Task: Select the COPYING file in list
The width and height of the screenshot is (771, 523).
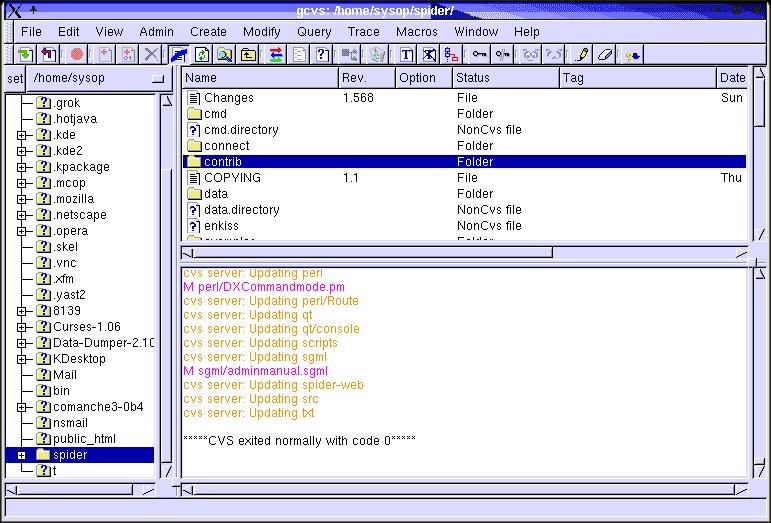Action: pos(232,178)
